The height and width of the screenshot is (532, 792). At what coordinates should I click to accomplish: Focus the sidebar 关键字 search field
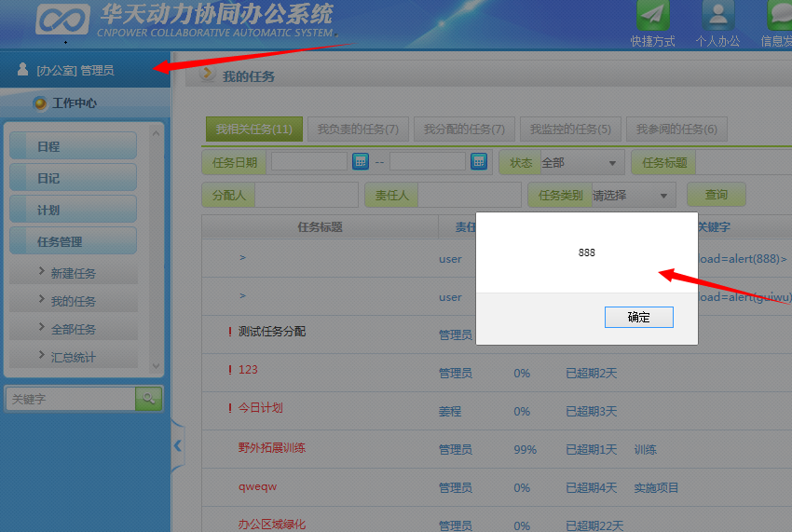71,399
